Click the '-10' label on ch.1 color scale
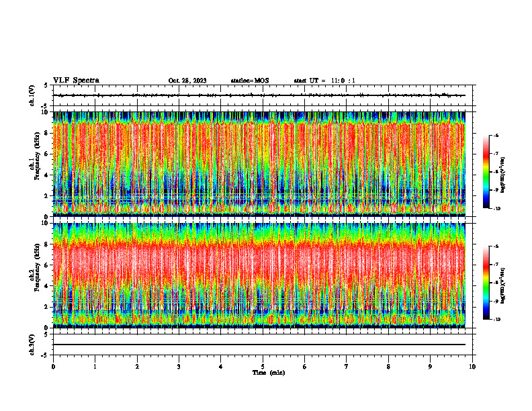532x411 pixels. [x=496, y=209]
